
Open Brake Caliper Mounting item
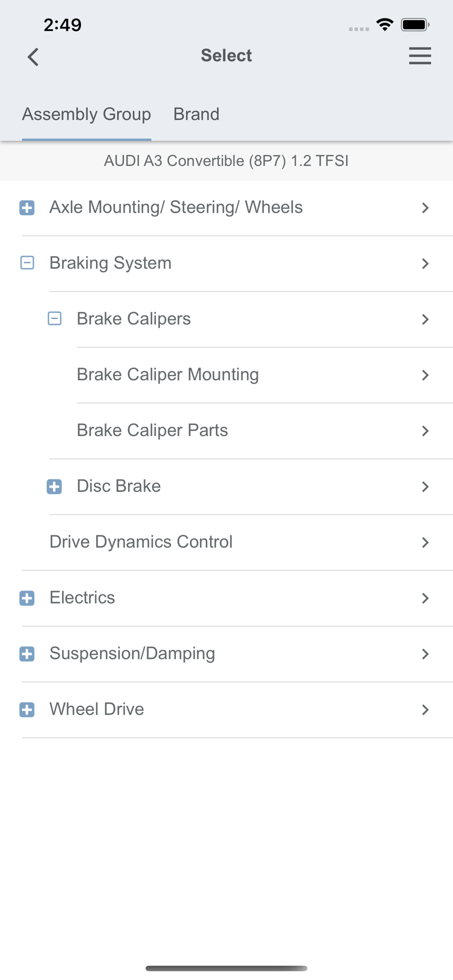(265, 375)
